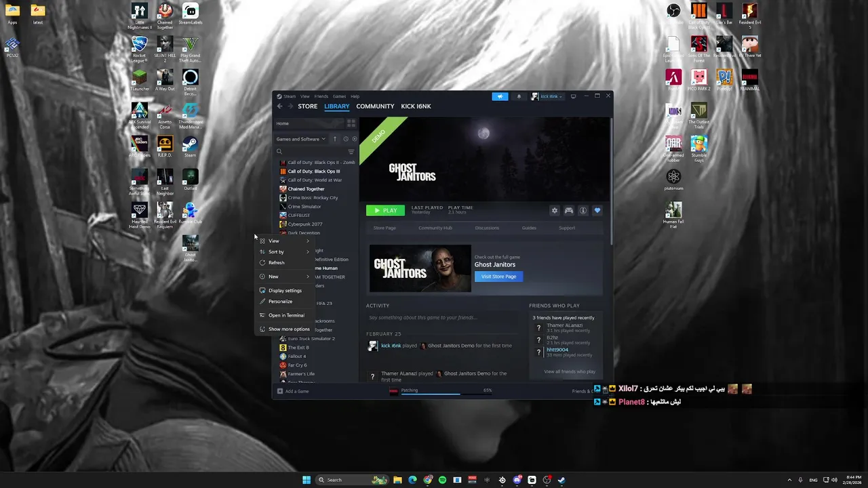Viewport: 868px width, 488px height.
Task: Launch Steam desktop shortcut icon
Action: click(x=191, y=147)
